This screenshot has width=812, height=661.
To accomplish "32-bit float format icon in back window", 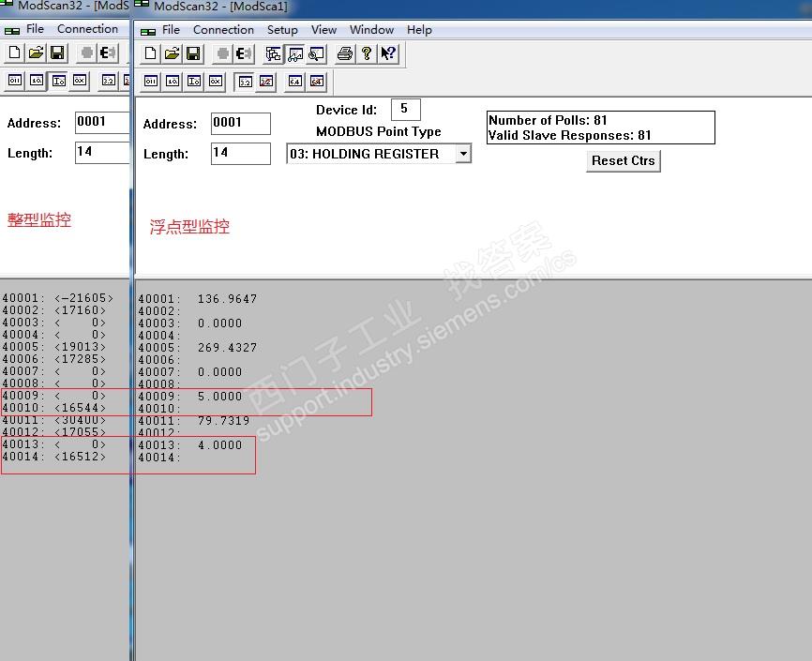I will [x=108, y=81].
